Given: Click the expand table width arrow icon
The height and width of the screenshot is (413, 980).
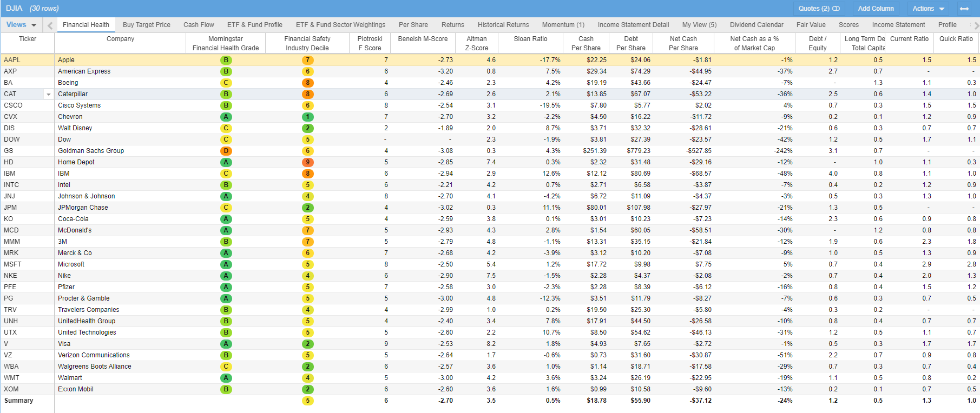Looking at the screenshot, I should point(964,9).
